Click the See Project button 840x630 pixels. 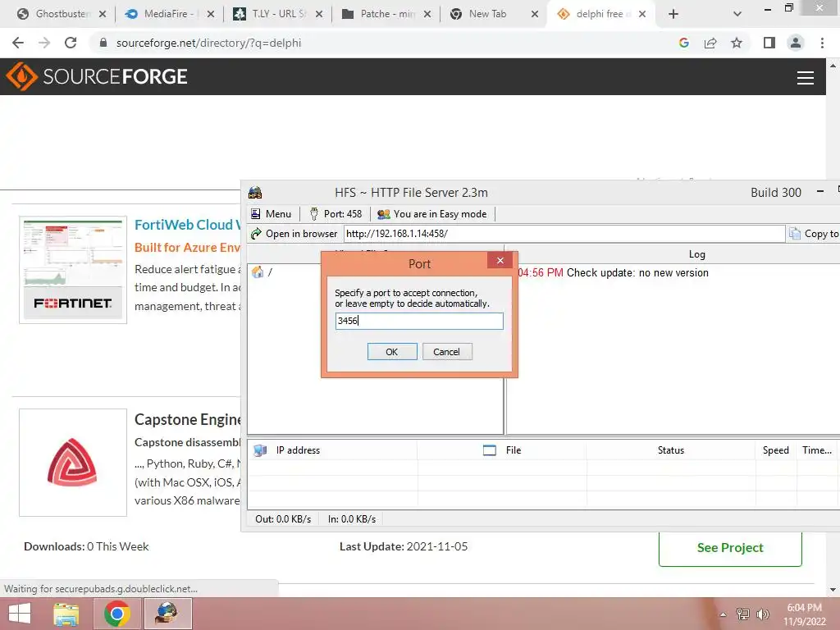click(730, 549)
